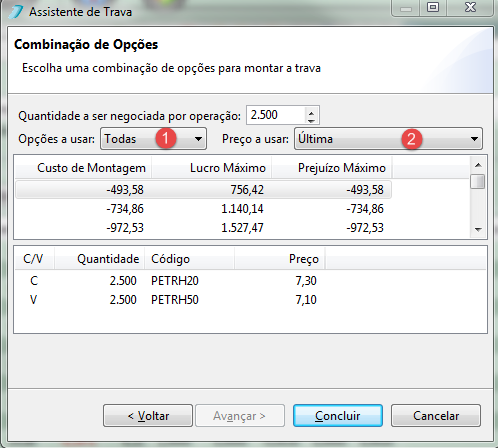498x448 pixels.
Task: Decrease quantity with the spinner down arrow
Action: point(311,120)
